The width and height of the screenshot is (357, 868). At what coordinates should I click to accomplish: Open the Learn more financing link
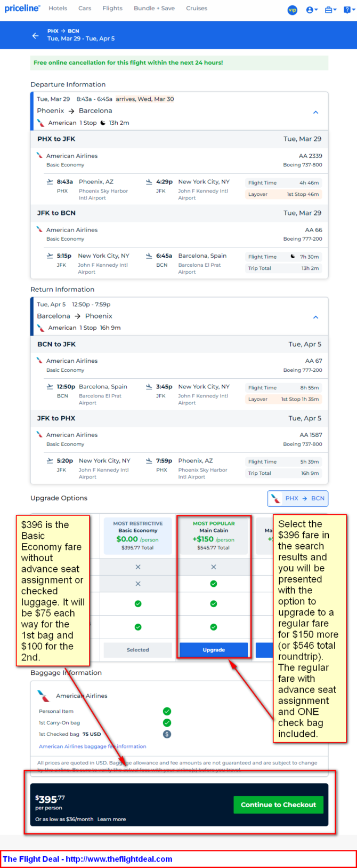tap(111, 819)
